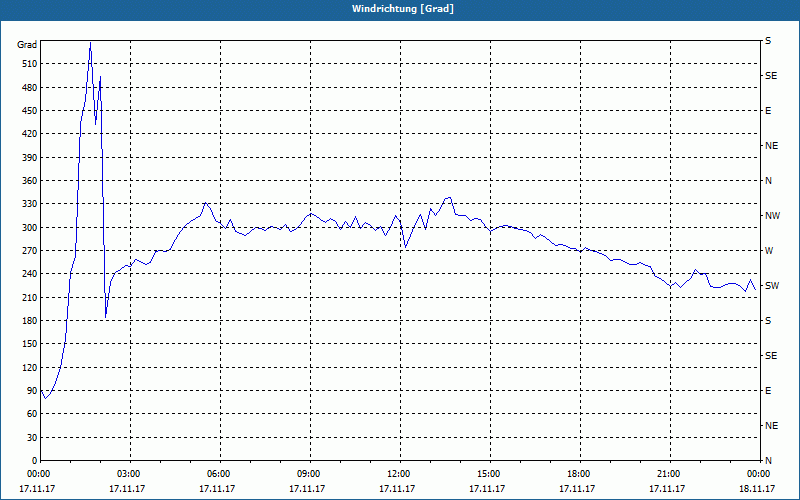Click the 21:00 time axis label
The height and width of the screenshot is (500, 800).
pyautogui.click(x=670, y=474)
